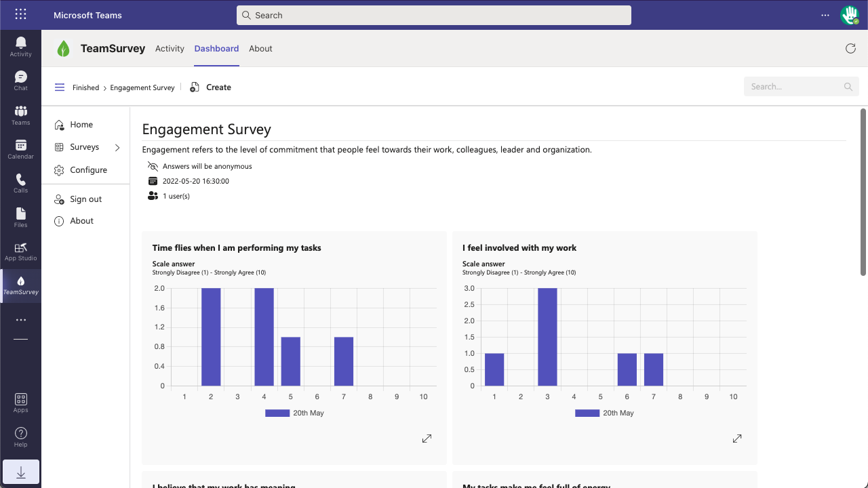Open Calls from the left rail

(20, 182)
